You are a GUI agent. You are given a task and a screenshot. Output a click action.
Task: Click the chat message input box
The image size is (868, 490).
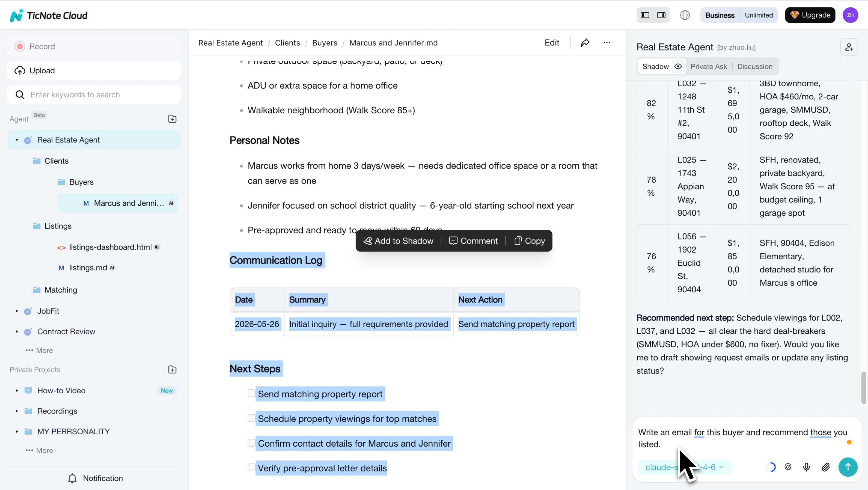click(x=742, y=438)
